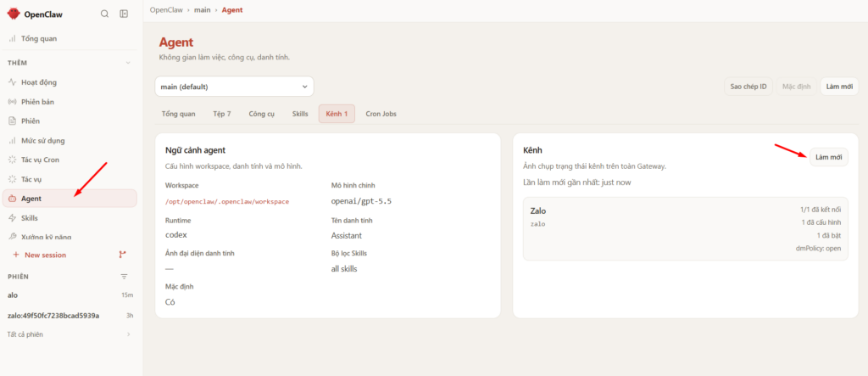
Task: Click the Sao chép ID button
Action: pyautogui.click(x=748, y=87)
